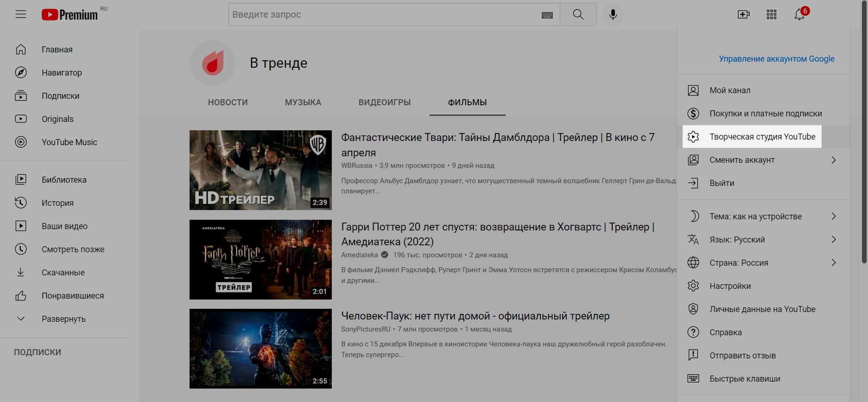868x402 pixels.
Task: Click the Fantastic Beasts video thumbnail
Action: coord(260,170)
